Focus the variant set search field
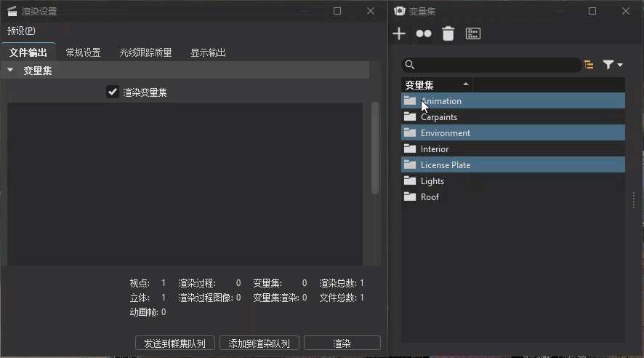Viewport: 644px width, 358px height. click(491, 65)
